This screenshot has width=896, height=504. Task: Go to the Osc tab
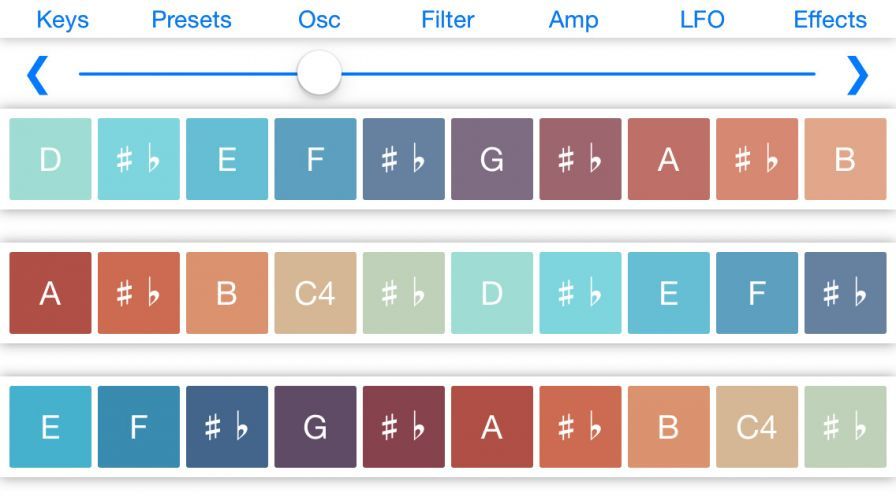pos(319,20)
